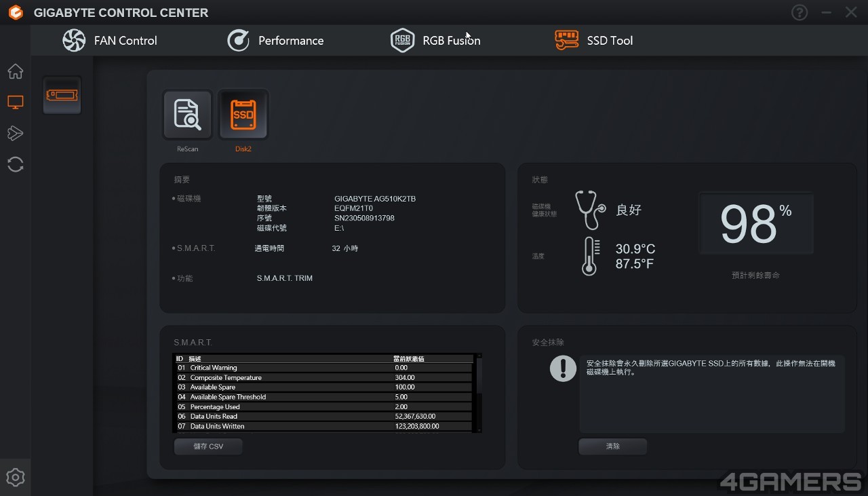Click the Gigabyte logo in title bar
Image resolution: width=868 pixels, height=496 pixels.
tap(16, 12)
